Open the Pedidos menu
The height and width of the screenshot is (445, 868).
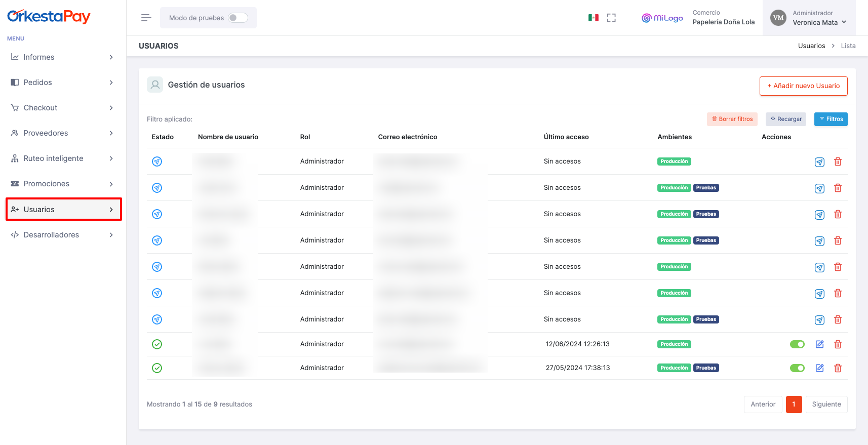click(63, 83)
